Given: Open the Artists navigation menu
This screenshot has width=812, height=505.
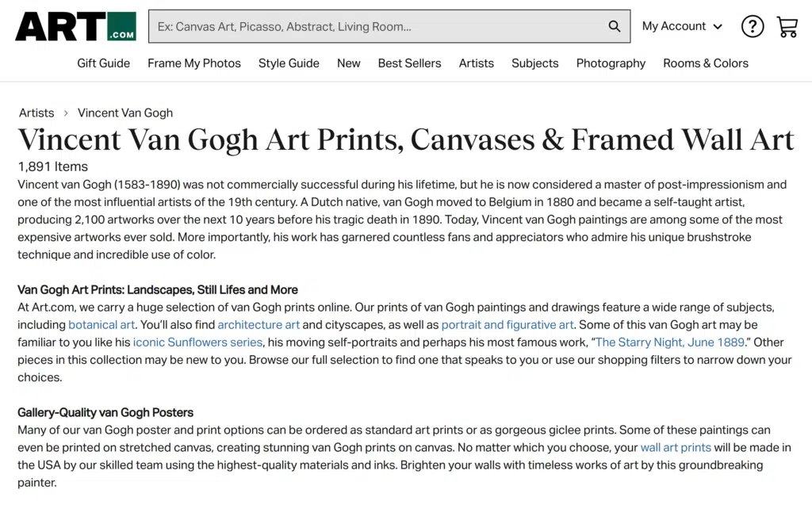Looking at the screenshot, I should (x=476, y=63).
